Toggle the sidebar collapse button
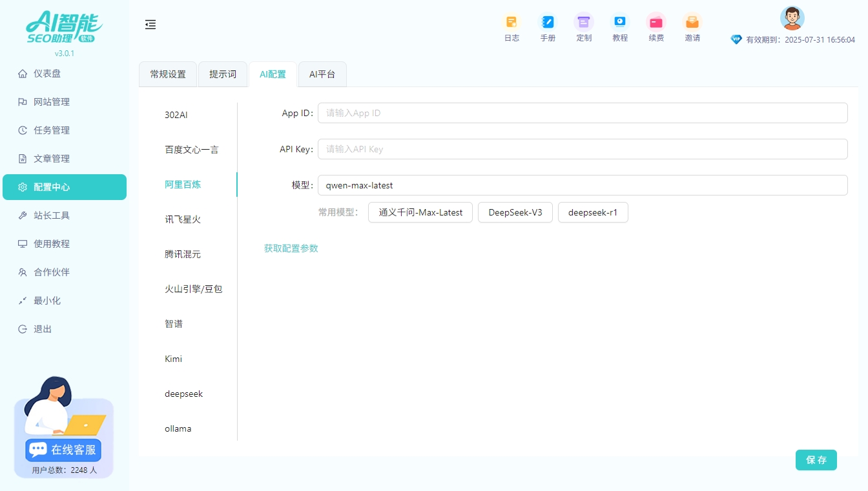The width and height of the screenshot is (868, 491). 150,25
